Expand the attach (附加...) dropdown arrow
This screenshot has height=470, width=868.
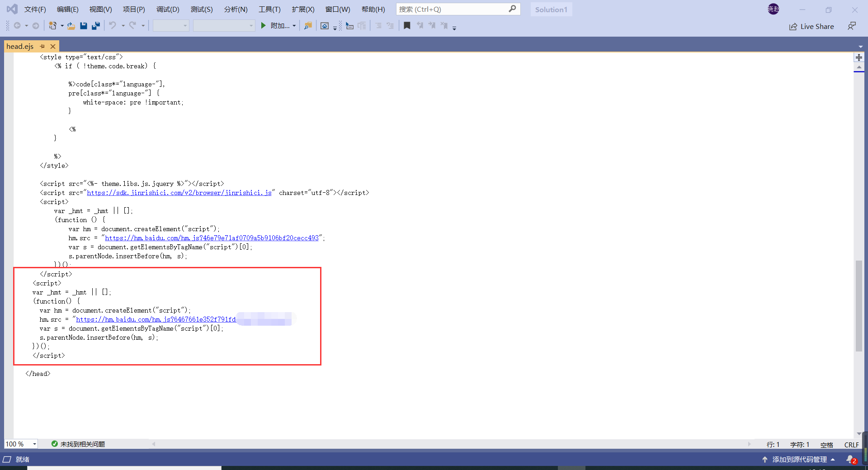tap(294, 26)
